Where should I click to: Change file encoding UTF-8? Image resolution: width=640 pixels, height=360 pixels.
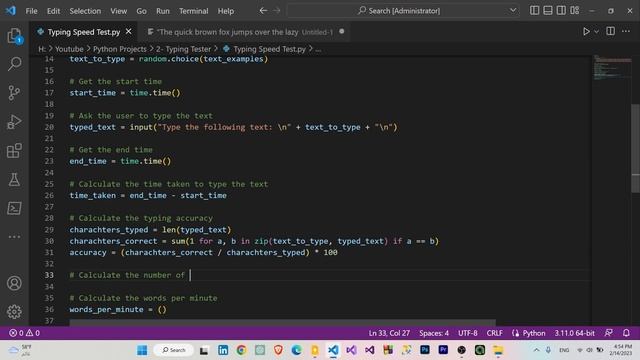tap(468, 333)
